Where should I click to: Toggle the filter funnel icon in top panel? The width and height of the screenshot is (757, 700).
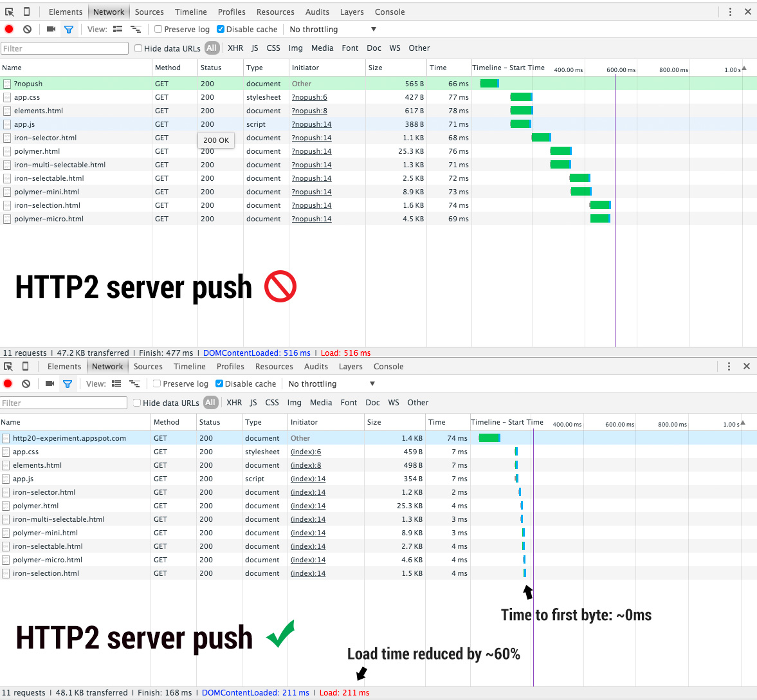pyautogui.click(x=69, y=30)
